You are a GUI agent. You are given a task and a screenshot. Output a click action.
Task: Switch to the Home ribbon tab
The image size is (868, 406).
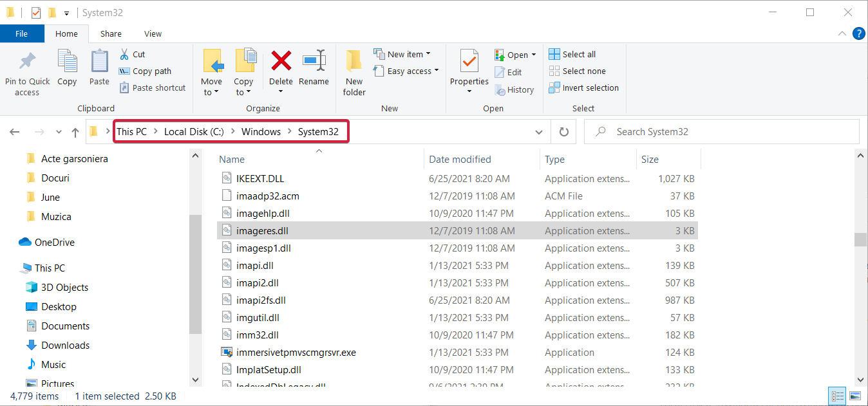(66, 33)
